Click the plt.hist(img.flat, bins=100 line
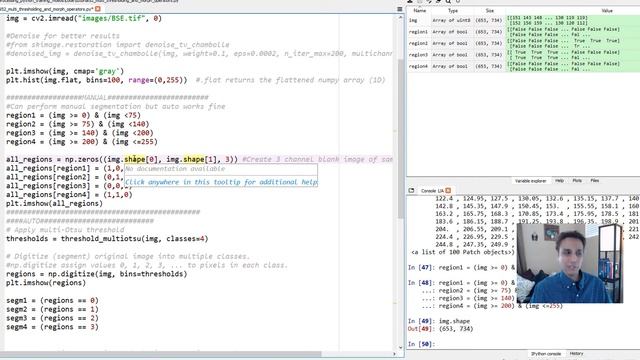The height and width of the screenshot is (360, 640). click(x=96, y=80)
